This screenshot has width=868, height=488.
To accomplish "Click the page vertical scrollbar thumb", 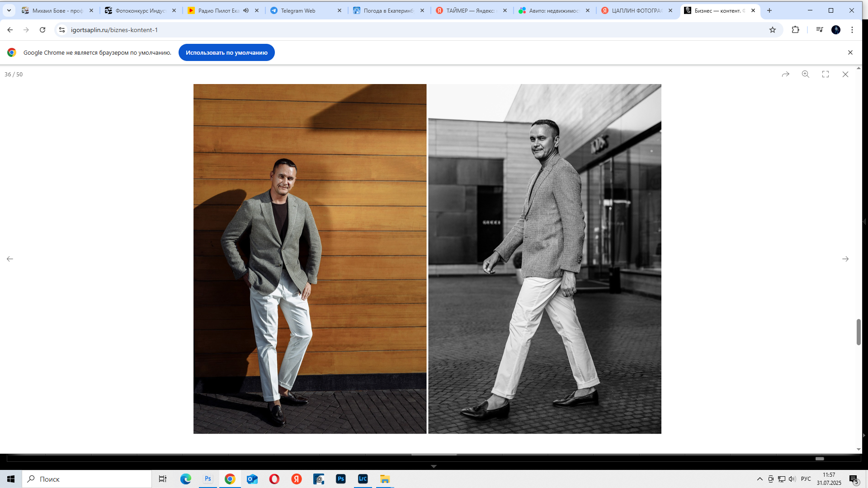I will (x=859, y=332).
